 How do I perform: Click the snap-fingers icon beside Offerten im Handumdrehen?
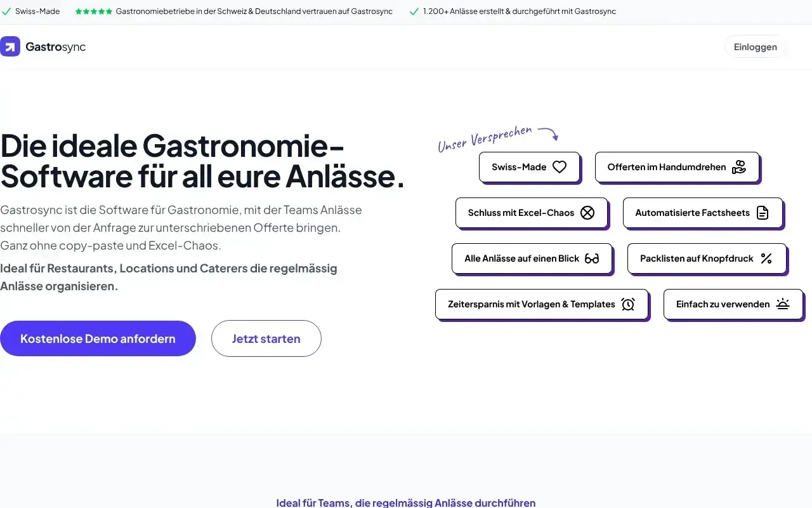point(740,166)
